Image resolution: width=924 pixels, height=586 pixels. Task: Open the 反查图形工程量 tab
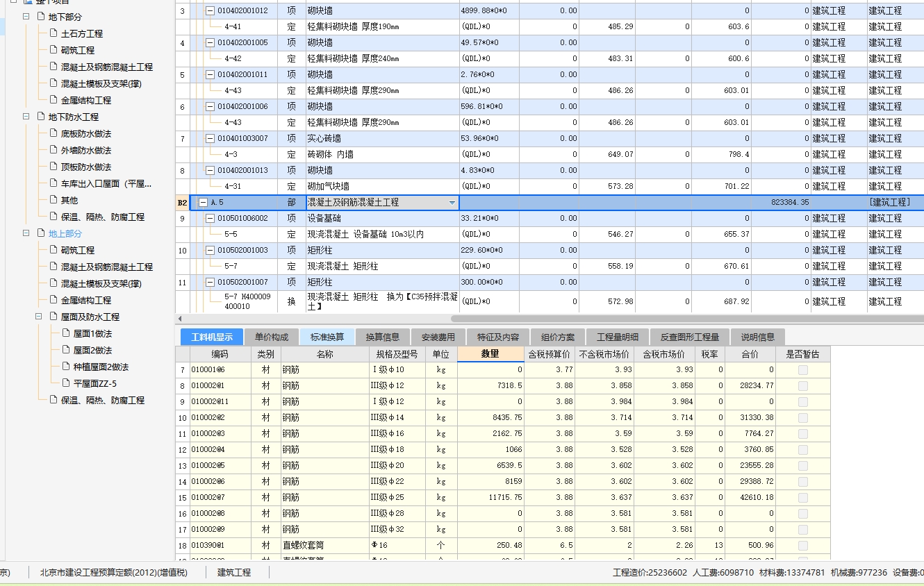point(690,337)
